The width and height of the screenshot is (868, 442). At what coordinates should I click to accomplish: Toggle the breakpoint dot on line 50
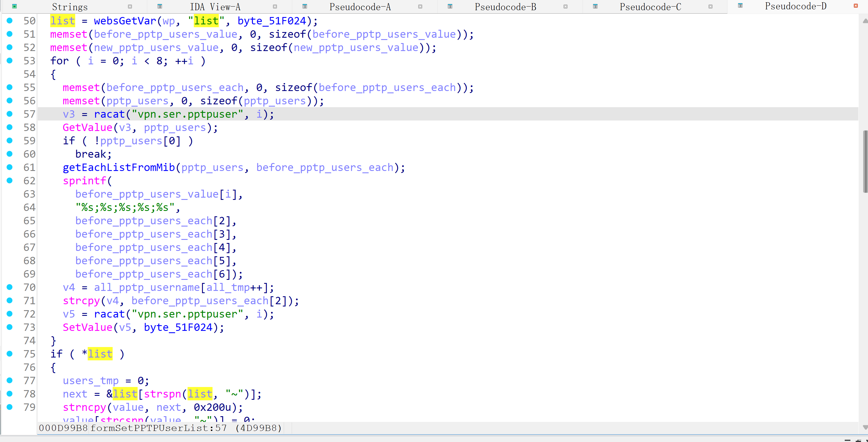coord(10,20)
